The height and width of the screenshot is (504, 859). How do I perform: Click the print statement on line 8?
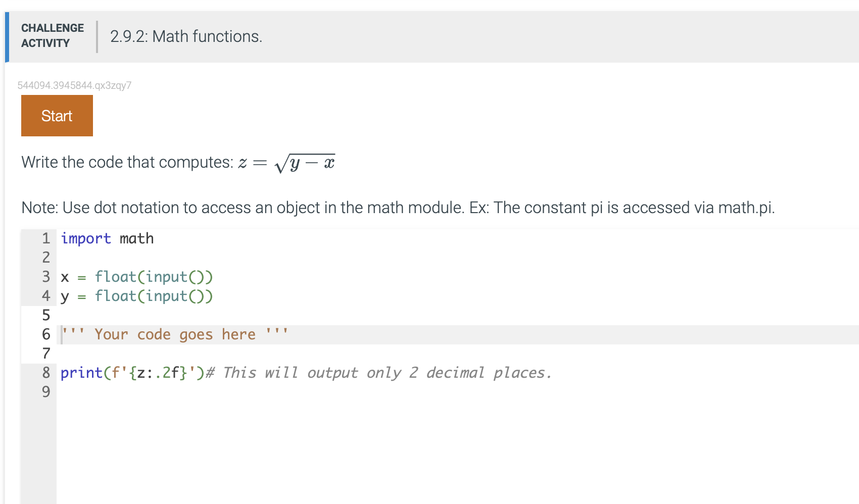coord(131,373)
